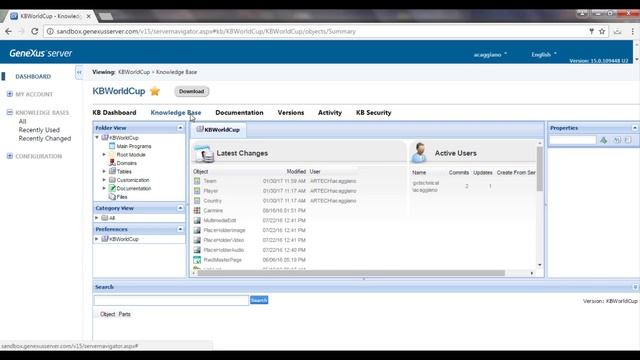Click the Carmine theme icon in Latest Changes

(197, 210)
